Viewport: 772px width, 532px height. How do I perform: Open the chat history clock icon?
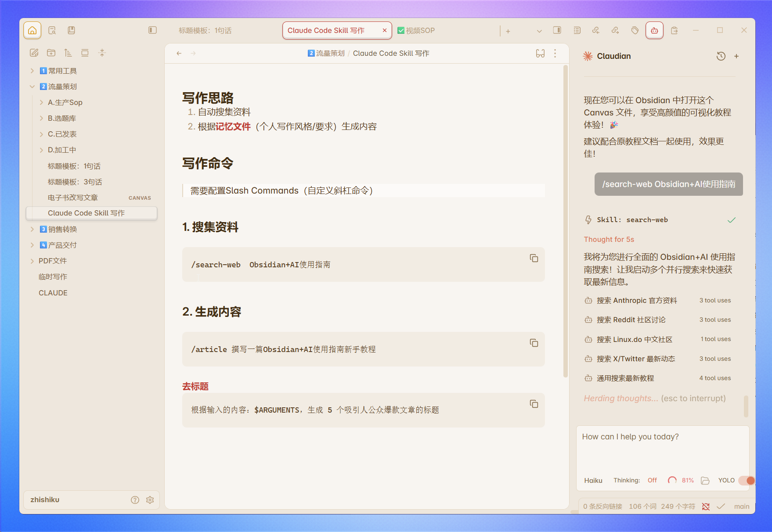pyautogui.click(x=721, y=56)
